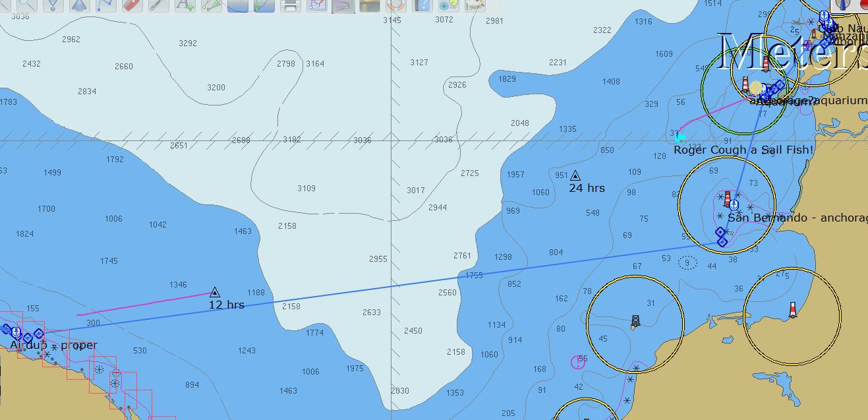This screenshot has width=868, height=420.
Task: Drop Man Overboard with life ring icon
Action: click(x=395, y=5)
